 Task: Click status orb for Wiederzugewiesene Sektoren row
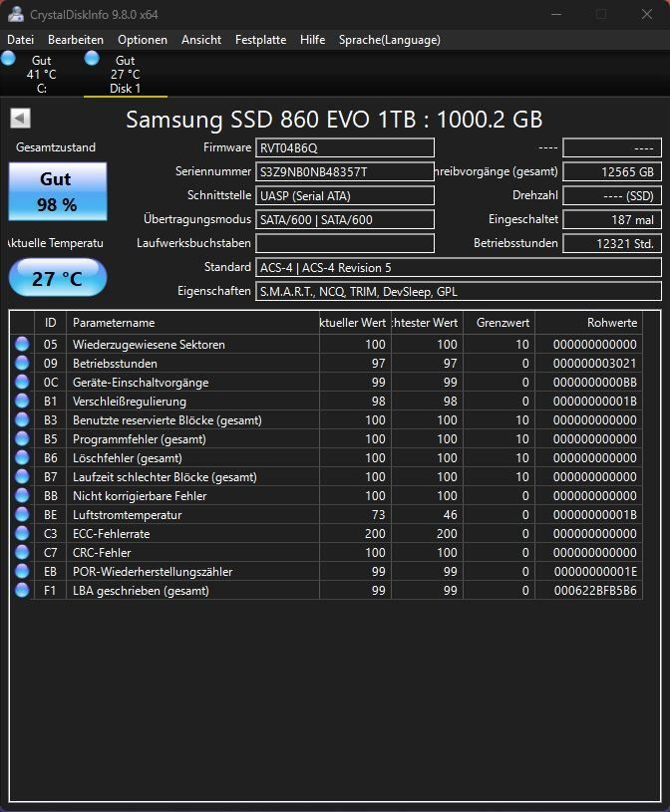(22, 344)
